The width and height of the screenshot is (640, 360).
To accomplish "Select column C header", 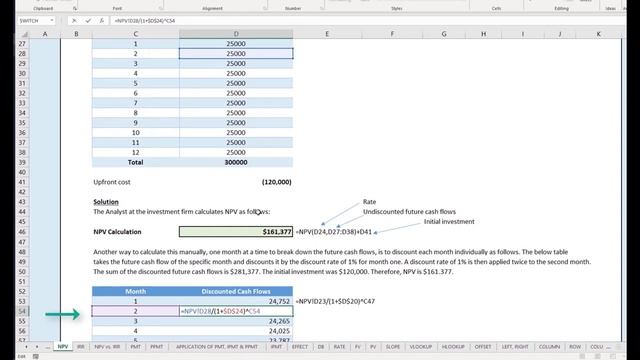I will pos(136,34).
